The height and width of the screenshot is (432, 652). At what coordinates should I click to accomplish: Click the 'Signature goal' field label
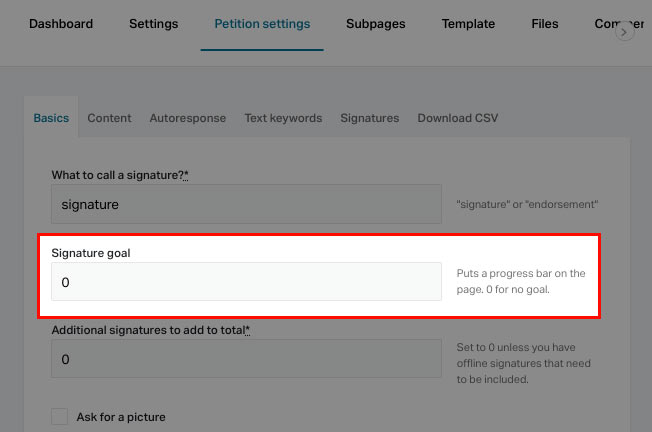click(91, 253)
